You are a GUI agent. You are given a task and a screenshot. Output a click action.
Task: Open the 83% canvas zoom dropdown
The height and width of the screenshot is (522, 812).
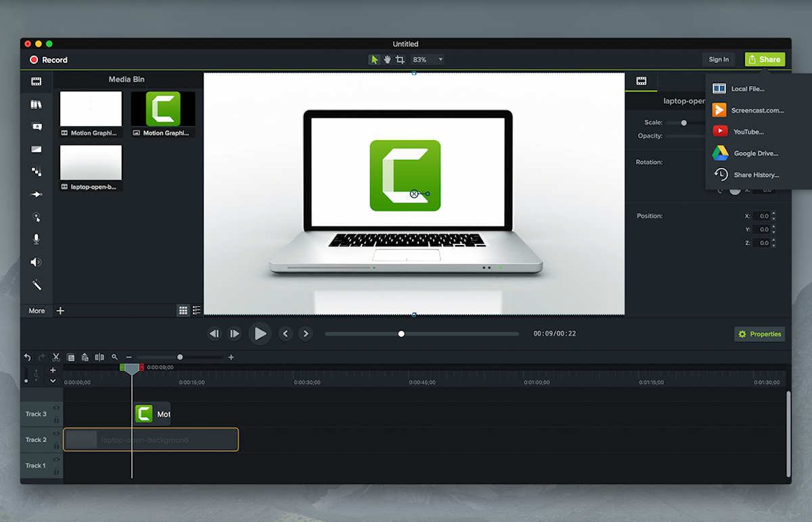click(x=428, y=60)
